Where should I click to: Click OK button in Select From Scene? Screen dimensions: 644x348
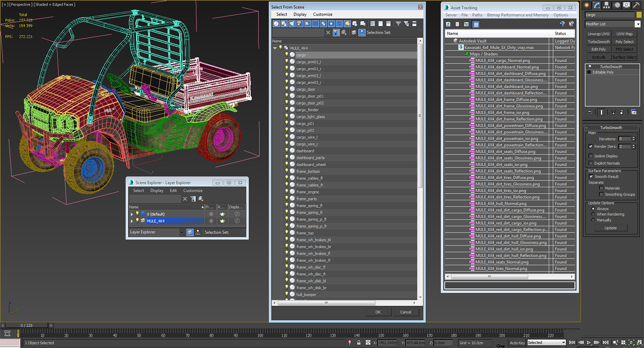point(378,312)
